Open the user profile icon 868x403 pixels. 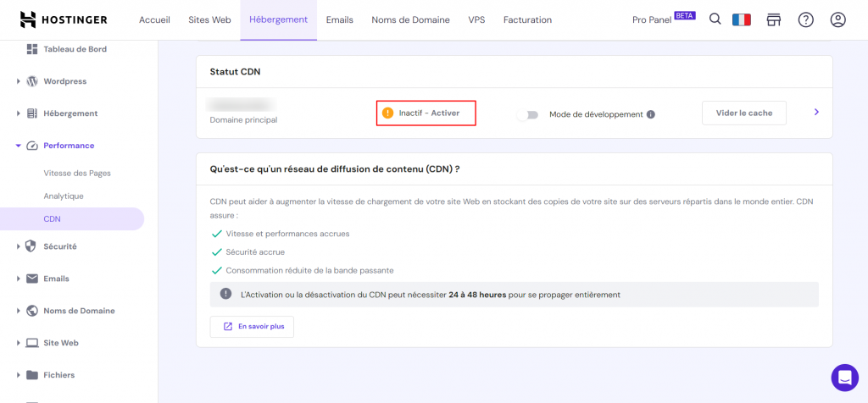(838, 20)
